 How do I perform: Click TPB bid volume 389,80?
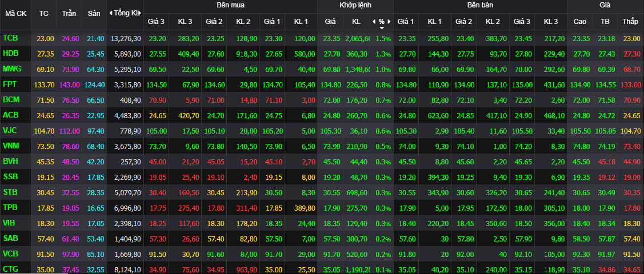pyautogui.click(x=305, y=208)
